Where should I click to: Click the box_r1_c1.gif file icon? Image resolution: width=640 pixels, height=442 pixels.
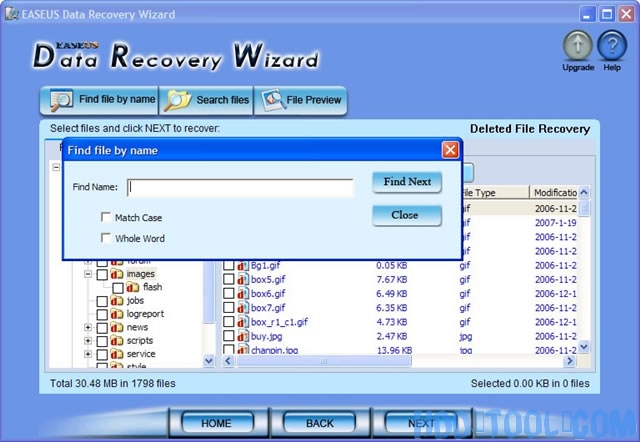coord(243,322)
